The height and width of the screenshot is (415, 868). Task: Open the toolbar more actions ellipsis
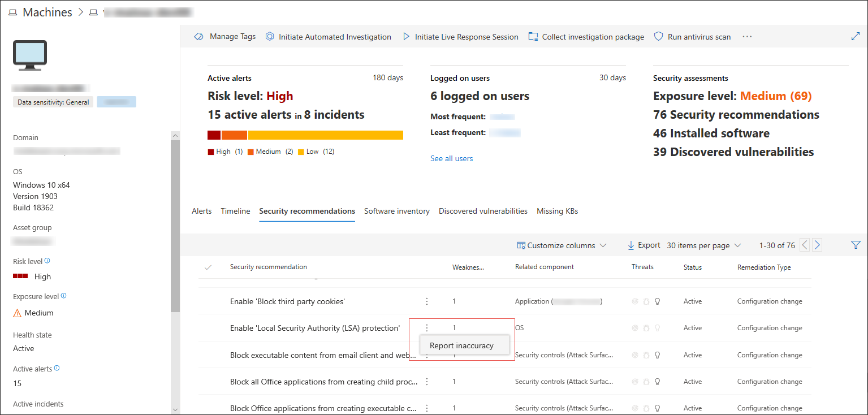[x=747, y=37]
